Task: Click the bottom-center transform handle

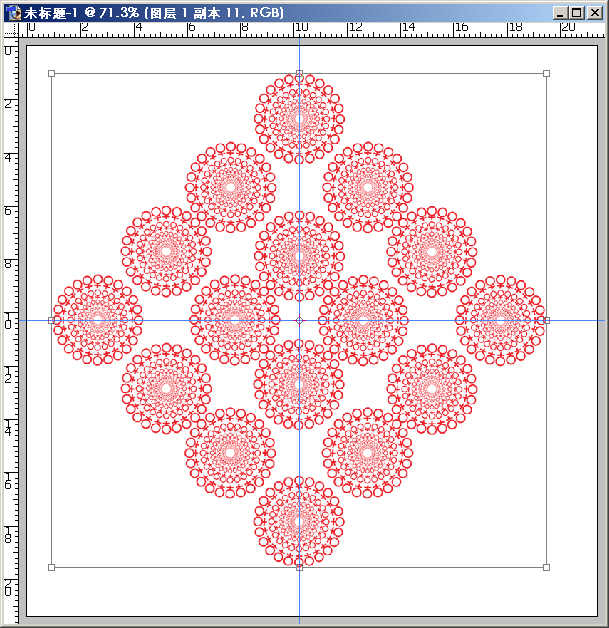Action: (299, 567)
